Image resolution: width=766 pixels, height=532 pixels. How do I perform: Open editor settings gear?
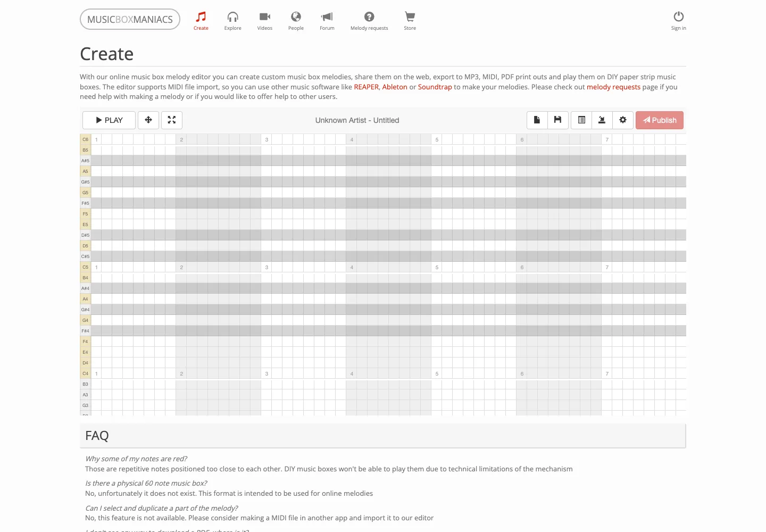[x=623, y=120]
